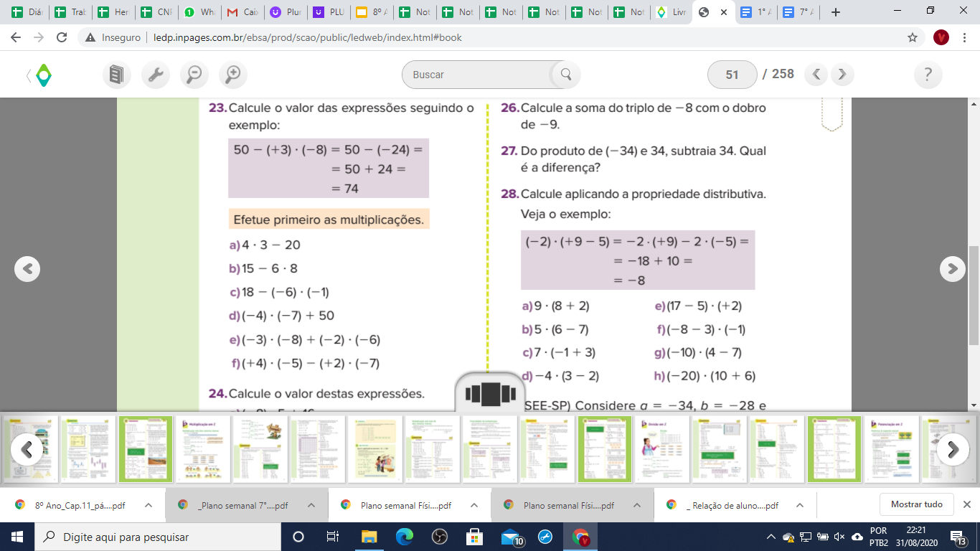
Task: Switch to the Gmail Caix tab
Action: click(242, 12)
